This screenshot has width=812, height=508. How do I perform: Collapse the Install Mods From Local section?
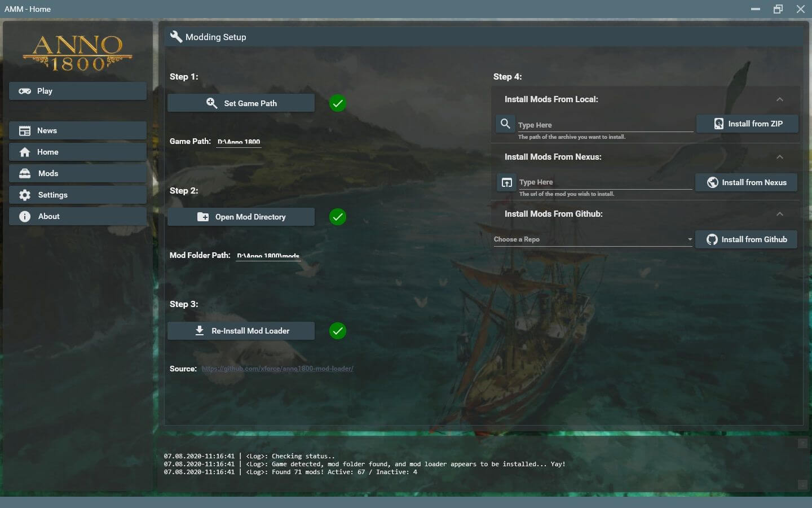[779, 99]
